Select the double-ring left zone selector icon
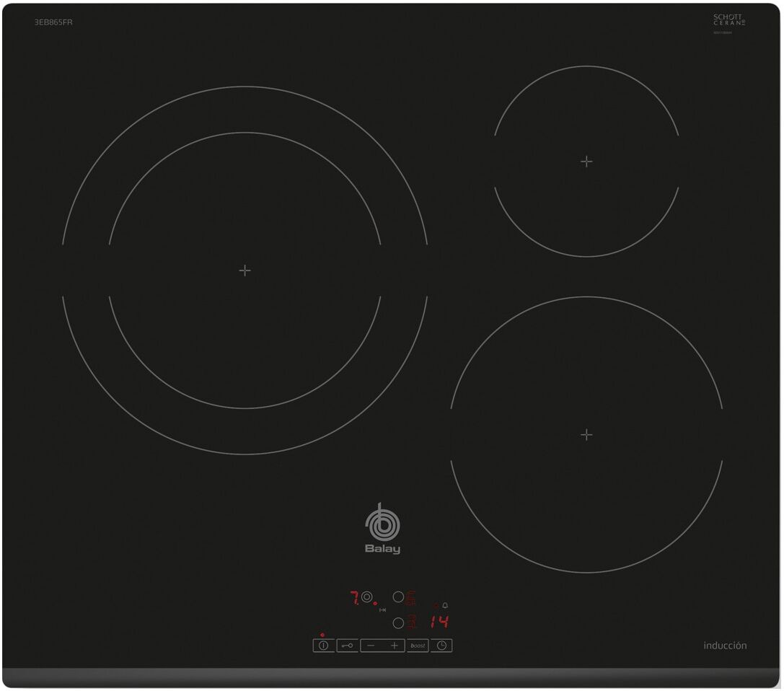The image size is (784, 691). pyautogui.click(x=368, y=597)
